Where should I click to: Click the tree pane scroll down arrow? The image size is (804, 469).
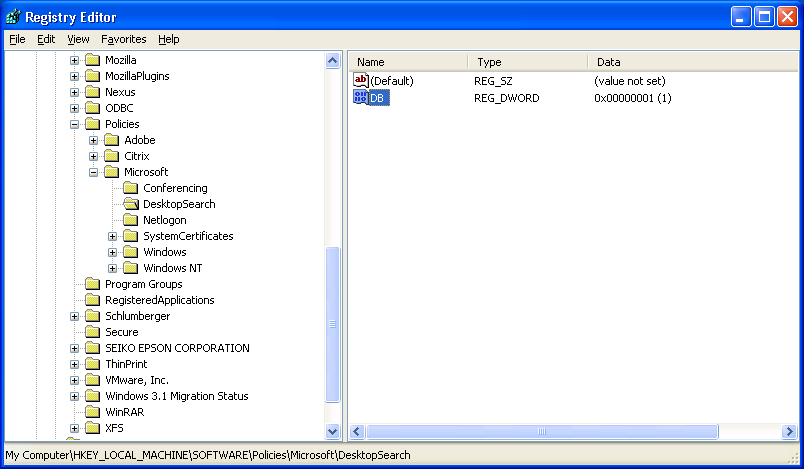[332, 432]
